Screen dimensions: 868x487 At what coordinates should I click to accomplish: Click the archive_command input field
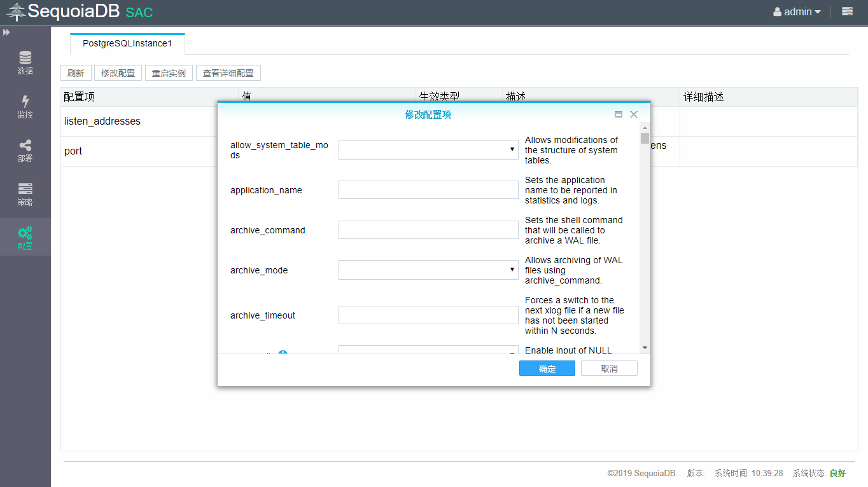pyautogui.click(x=428, y=230)
